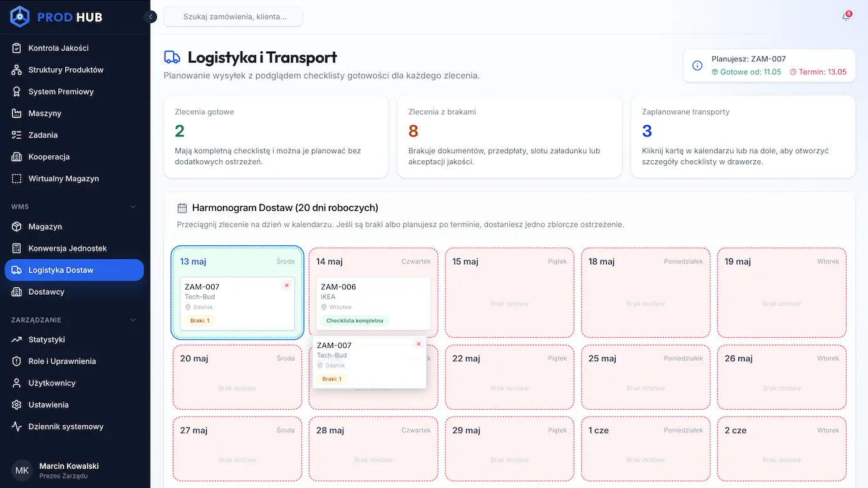Select the 25 maj Poniedziałek calendar day

coord(646,377)
